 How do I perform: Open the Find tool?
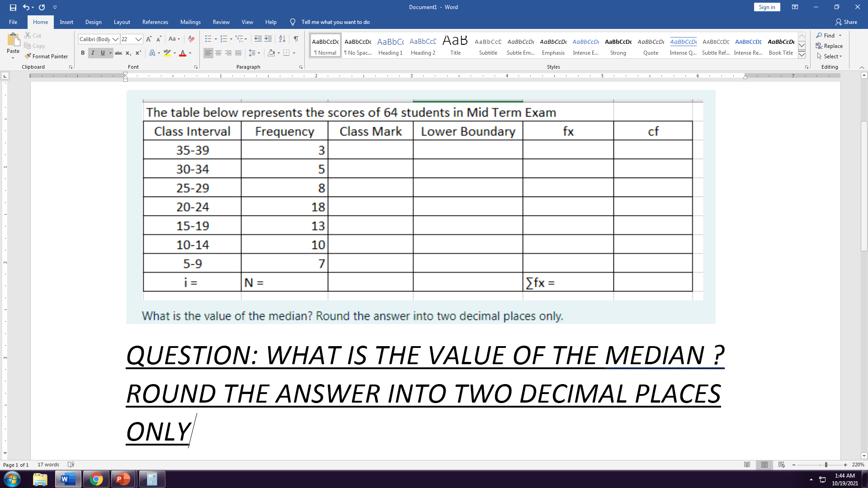828,35
